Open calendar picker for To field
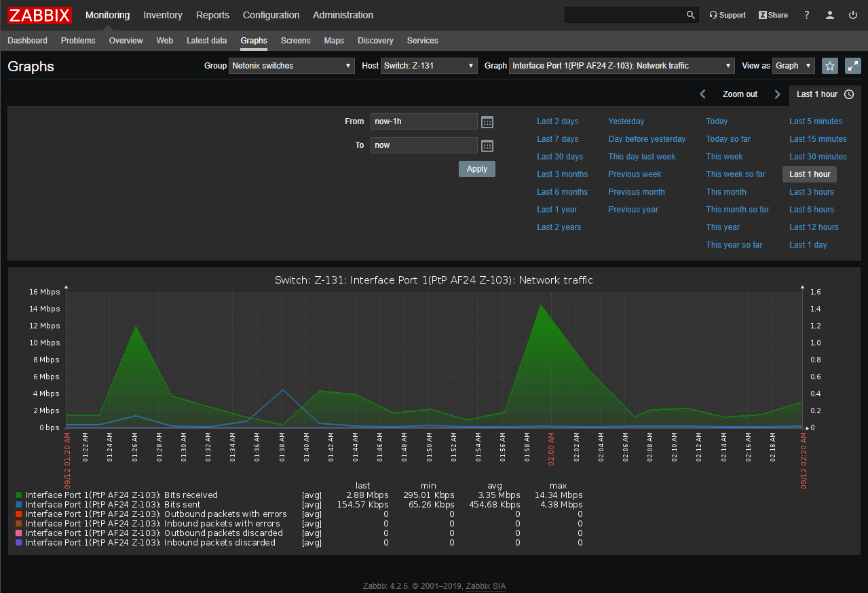This screenshot has height=593, width=868. coord(487,146)
